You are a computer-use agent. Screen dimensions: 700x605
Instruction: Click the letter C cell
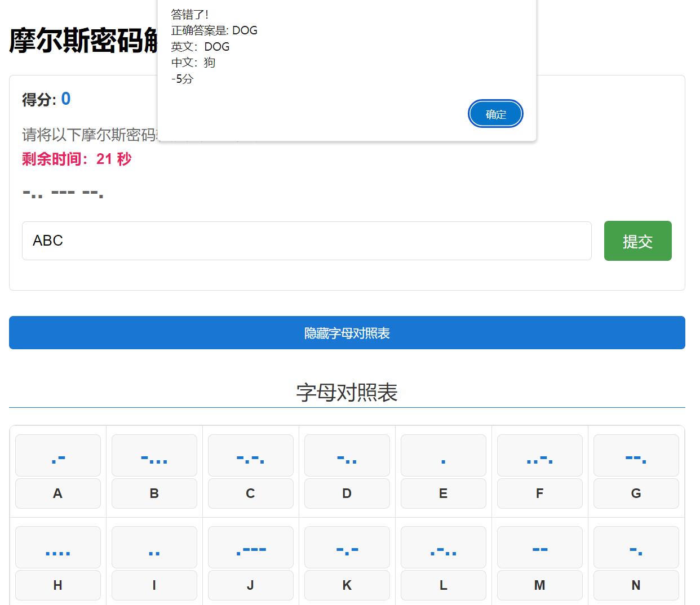click(x=251, y=493)
